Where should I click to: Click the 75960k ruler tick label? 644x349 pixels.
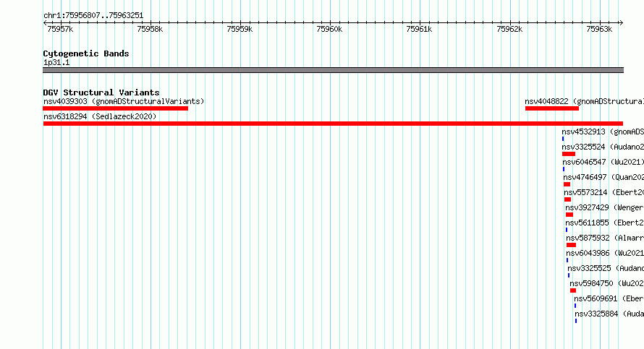(x=329, y=29)
